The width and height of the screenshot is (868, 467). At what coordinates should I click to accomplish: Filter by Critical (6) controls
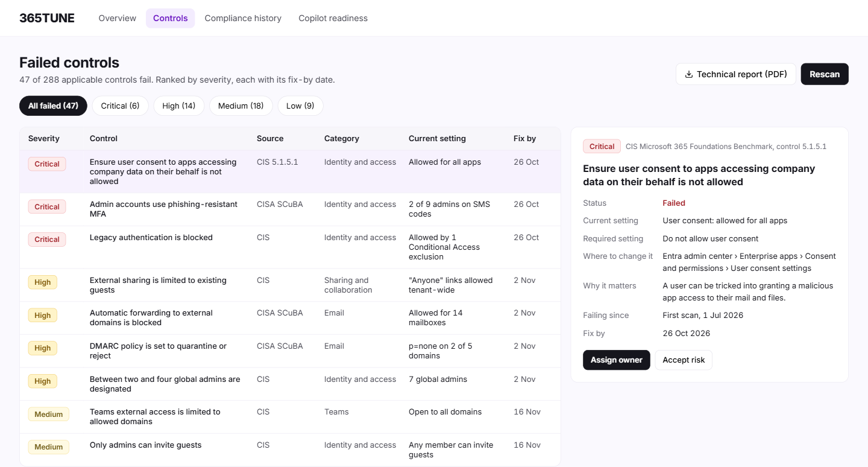120,106
